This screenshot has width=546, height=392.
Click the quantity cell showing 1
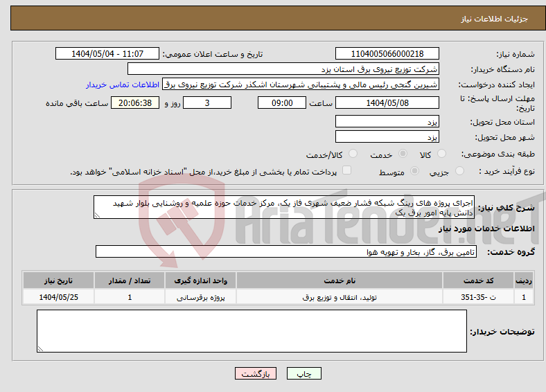[130, 297]
